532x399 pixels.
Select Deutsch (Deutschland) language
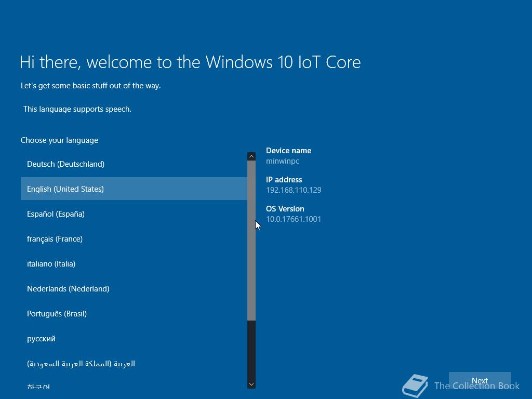point(134,164)
